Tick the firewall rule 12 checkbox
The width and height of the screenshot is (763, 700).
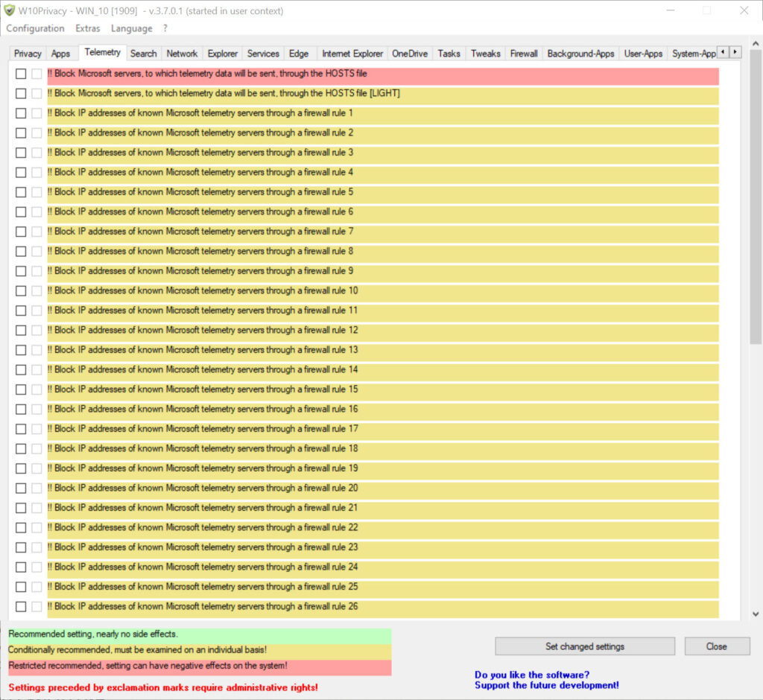point(21,331)
